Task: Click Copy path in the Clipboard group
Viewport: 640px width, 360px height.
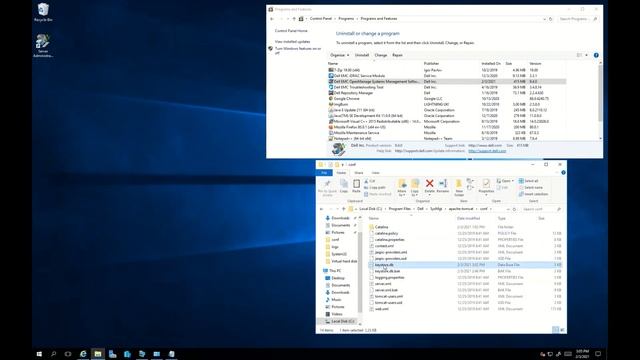Action: coord(375,188)
